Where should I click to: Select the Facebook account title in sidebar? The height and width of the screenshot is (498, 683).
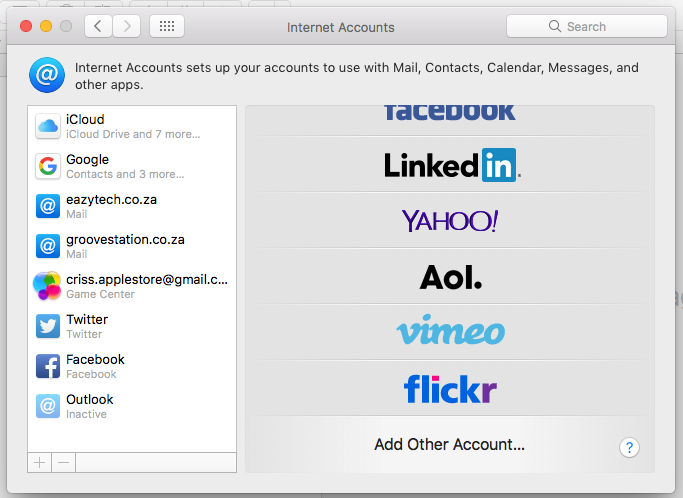click(x=95, y=359)
